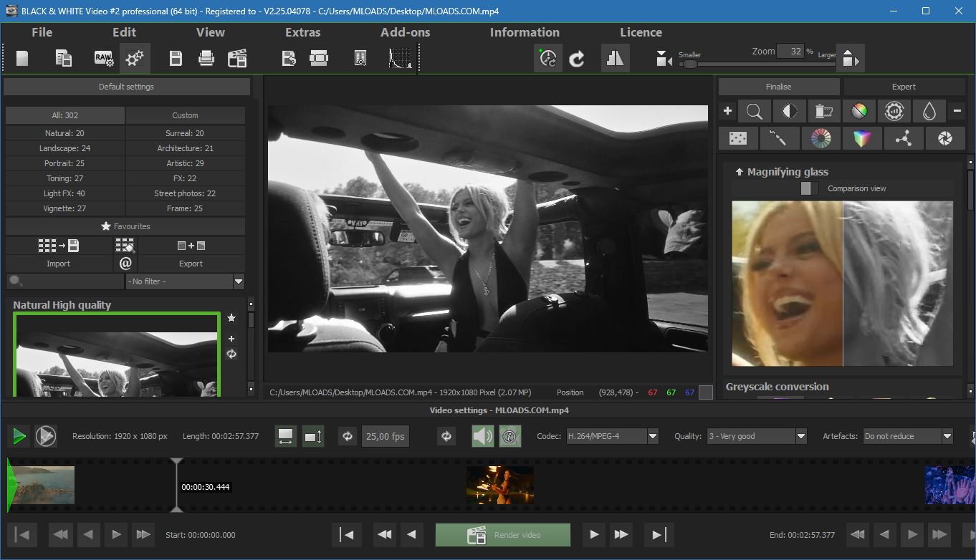Select the connected nodes icon
Screen dimensions: 976x560
click(x=904, y=138)
